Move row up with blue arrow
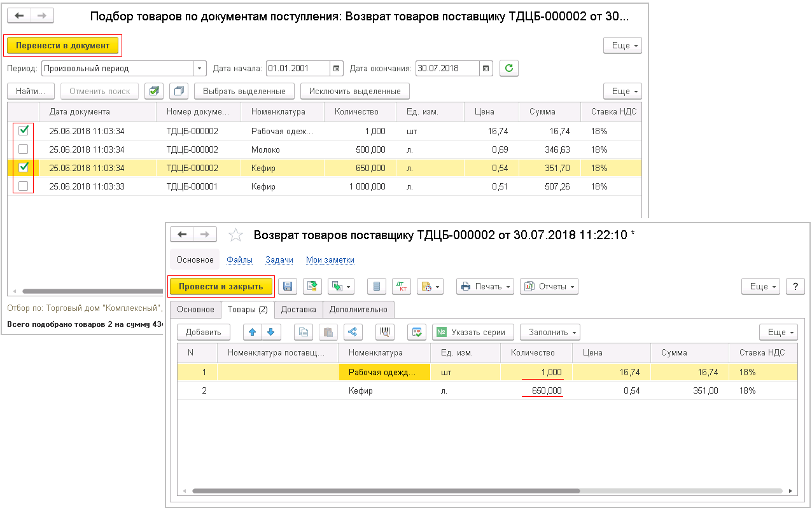812x510 pixels. click(x=253, y=332)
